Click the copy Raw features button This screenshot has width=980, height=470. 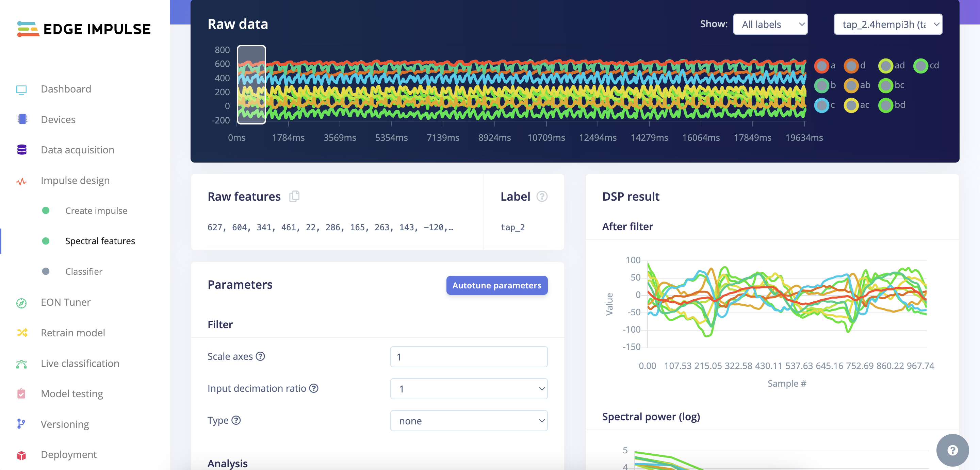pyautogui.click(x=294, y=196)
